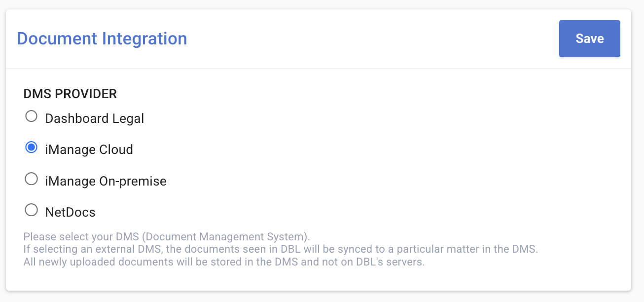This screenshot has height=302, width=644.
Task: Click the currently selected iManage Cloud radio
Action: pyautogui.click(x=31, y=147)
